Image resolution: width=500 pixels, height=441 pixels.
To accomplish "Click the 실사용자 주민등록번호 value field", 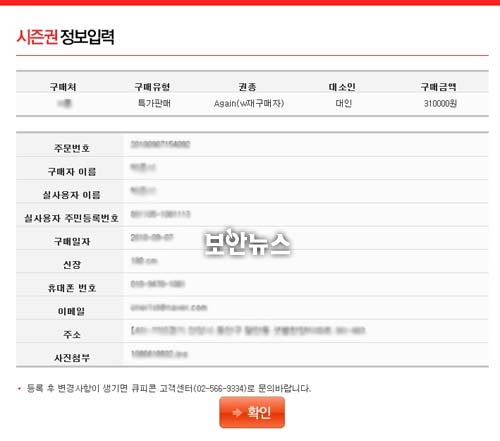I will [160, 214].
